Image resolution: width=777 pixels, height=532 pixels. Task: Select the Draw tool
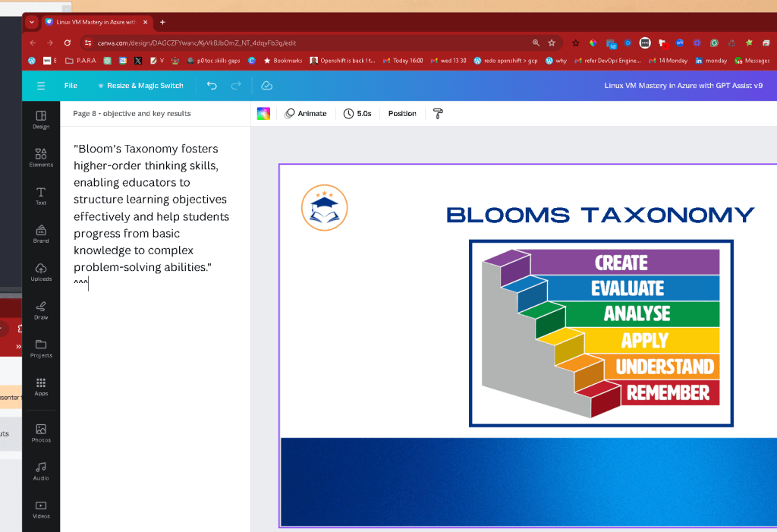pos(41,310)
